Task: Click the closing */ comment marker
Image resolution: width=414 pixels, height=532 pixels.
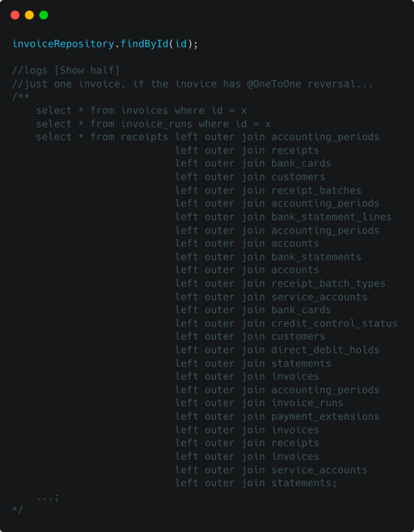Action: [x=17, y=509]
